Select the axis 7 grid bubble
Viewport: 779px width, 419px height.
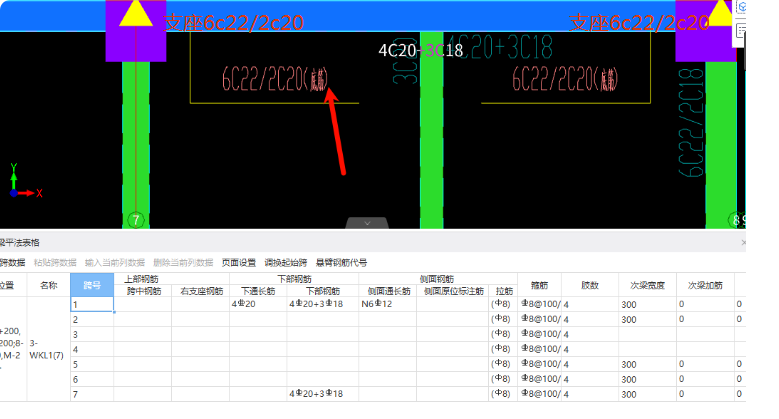pos(136,220)
